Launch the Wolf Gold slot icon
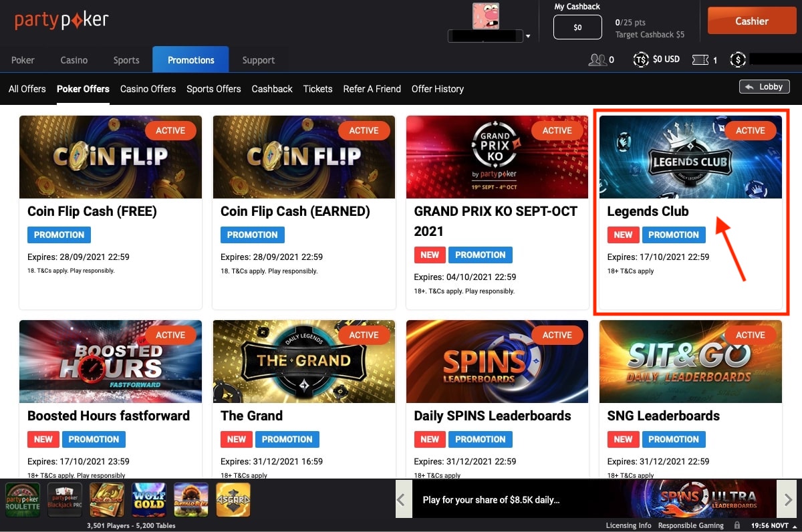Screen dimensions: 802x532 pos(149,500)
